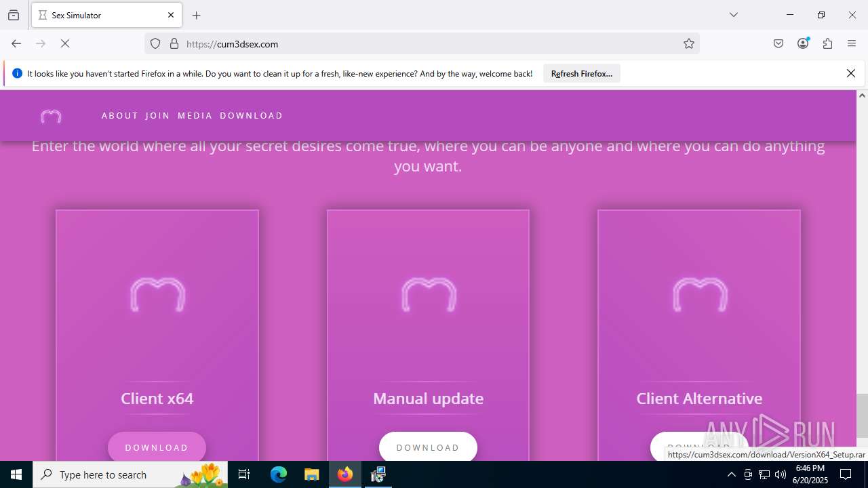Click the Manual update heading
Viewport: 868px width, 488px height.
(x=429, y=399)
